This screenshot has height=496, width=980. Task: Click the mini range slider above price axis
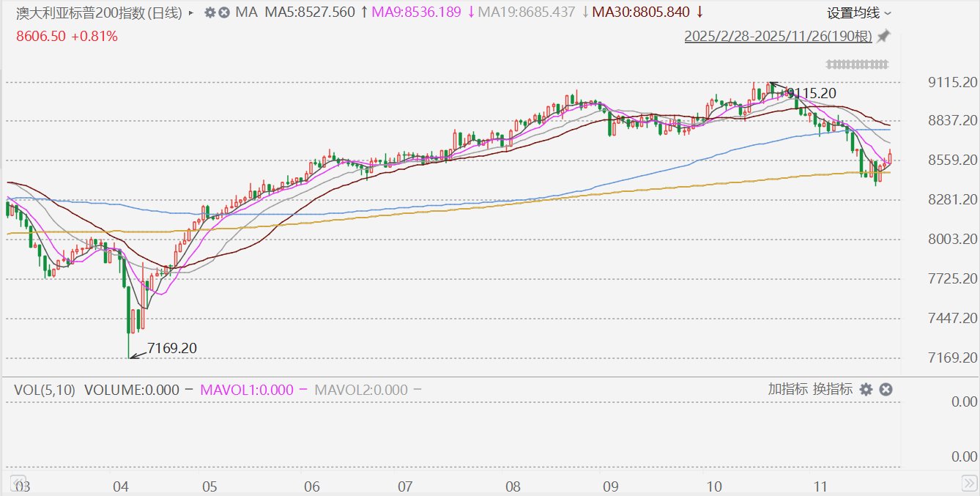tap(857, 64)
